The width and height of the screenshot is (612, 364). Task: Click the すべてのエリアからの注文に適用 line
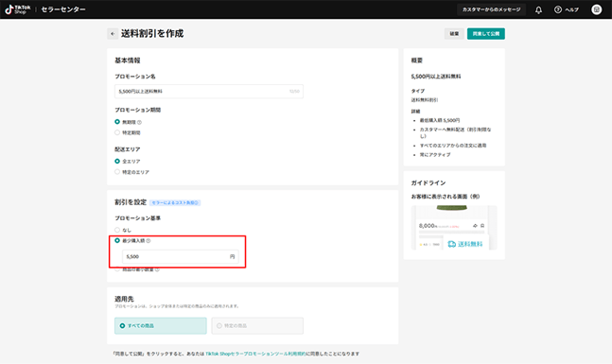click(453, 146)
